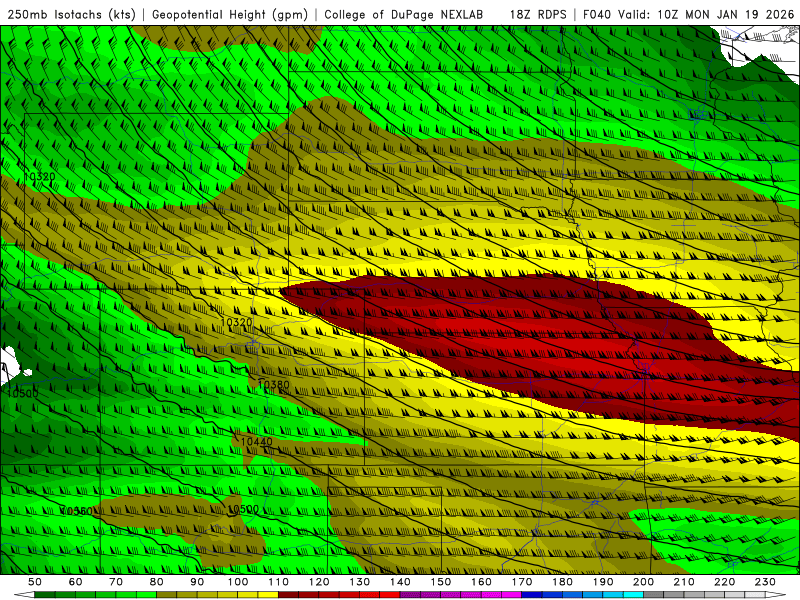The height and width of the screenshot is (600, 800).
Task: Pick the dark blue swatch just right of the 170 mark
Action: [532, 595]
